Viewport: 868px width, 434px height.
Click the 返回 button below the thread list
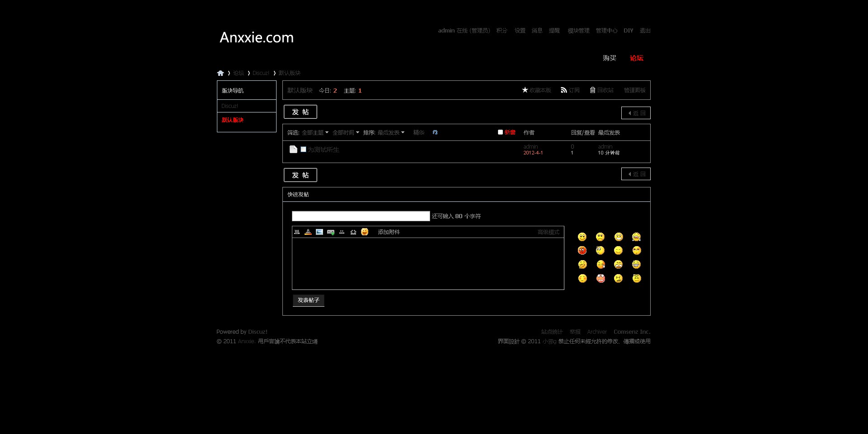[x=636, y=174]
